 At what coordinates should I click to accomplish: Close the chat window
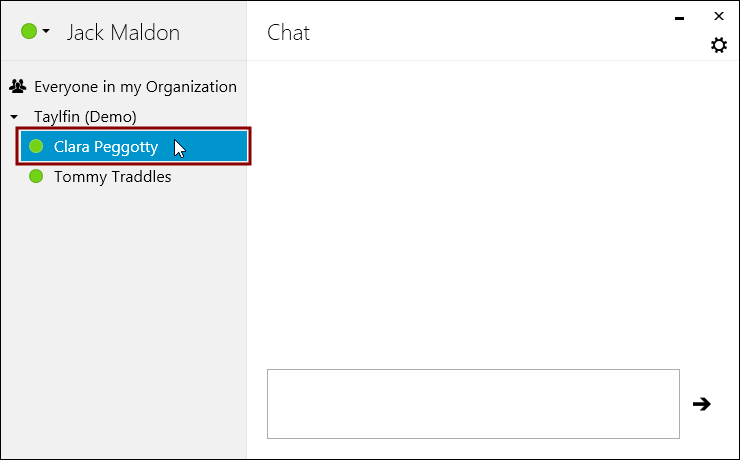point(719,16)
